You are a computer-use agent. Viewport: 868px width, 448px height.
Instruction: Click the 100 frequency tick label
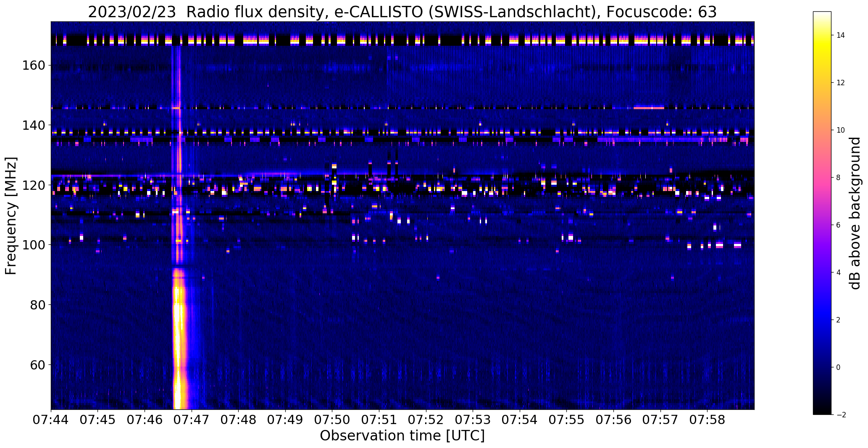tap(34, 245)
